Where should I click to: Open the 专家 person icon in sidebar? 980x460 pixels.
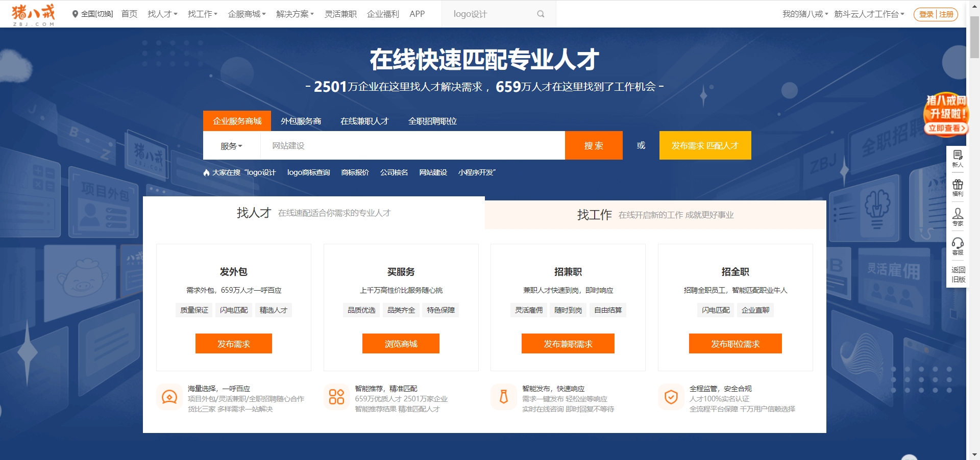[958, 217]
